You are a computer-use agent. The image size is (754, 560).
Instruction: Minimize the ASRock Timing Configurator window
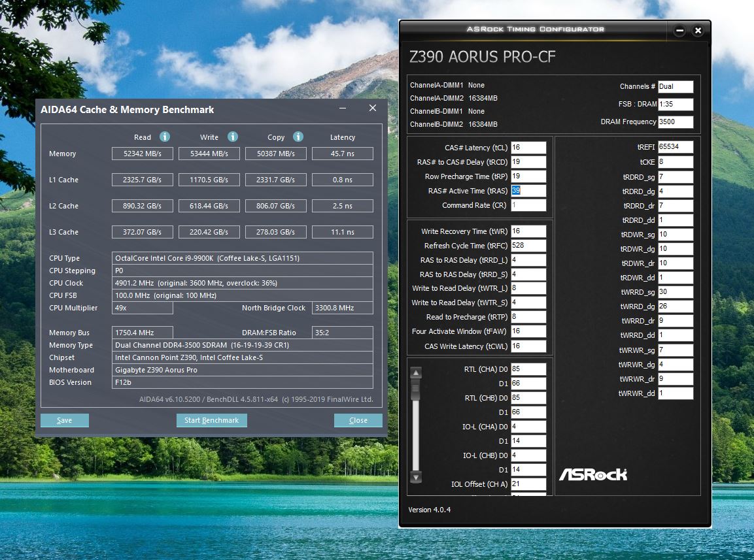(x=679, y=30)
